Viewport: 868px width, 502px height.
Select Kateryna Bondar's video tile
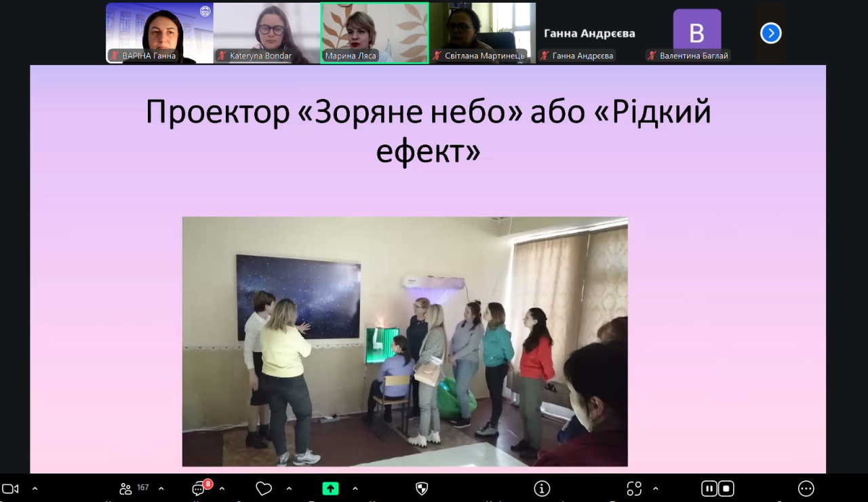[x=267, y=33]
